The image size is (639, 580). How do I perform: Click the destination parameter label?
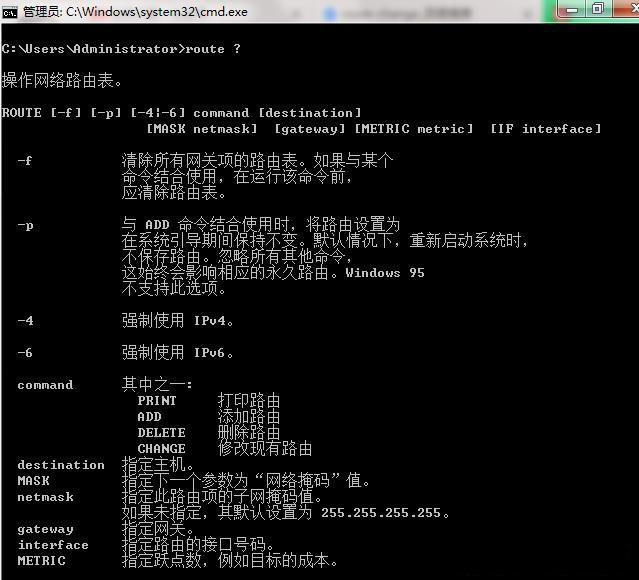[x=61, y=465]
